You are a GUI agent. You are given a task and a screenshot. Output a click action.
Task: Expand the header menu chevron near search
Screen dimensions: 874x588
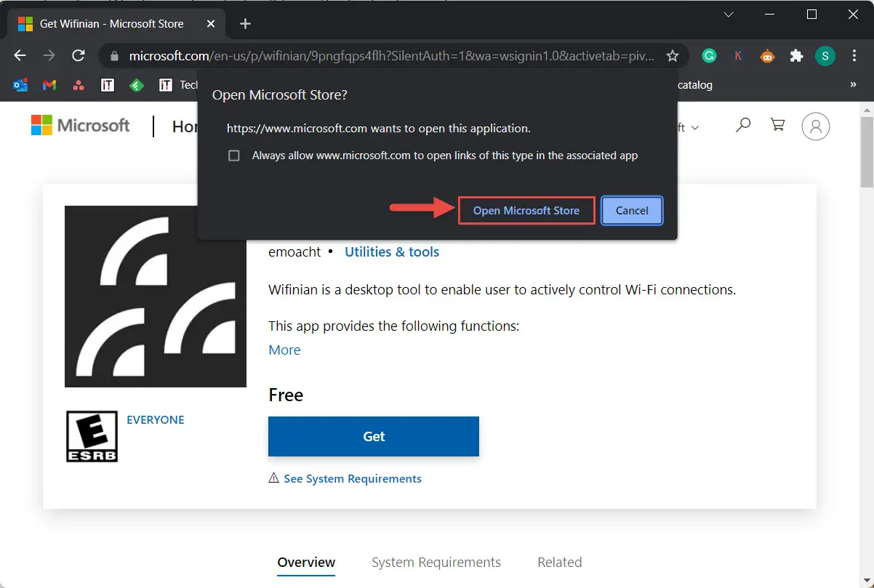click(695, 128)
